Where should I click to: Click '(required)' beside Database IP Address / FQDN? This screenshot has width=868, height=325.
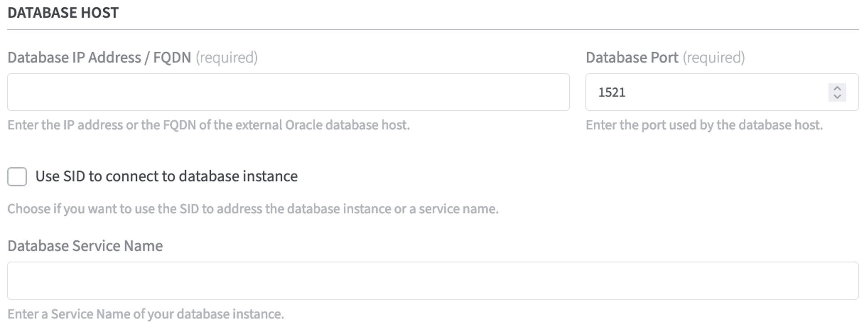click(x=227, y=57)
